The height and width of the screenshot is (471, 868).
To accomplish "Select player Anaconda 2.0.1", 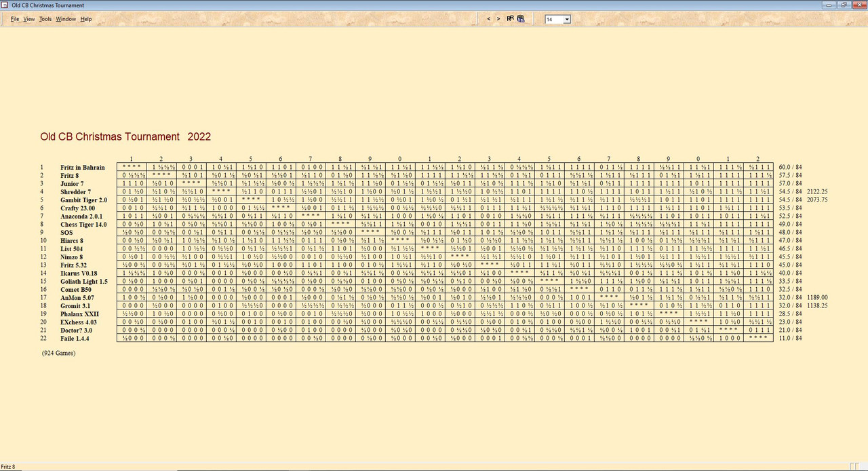I will (x=81, y=216).
